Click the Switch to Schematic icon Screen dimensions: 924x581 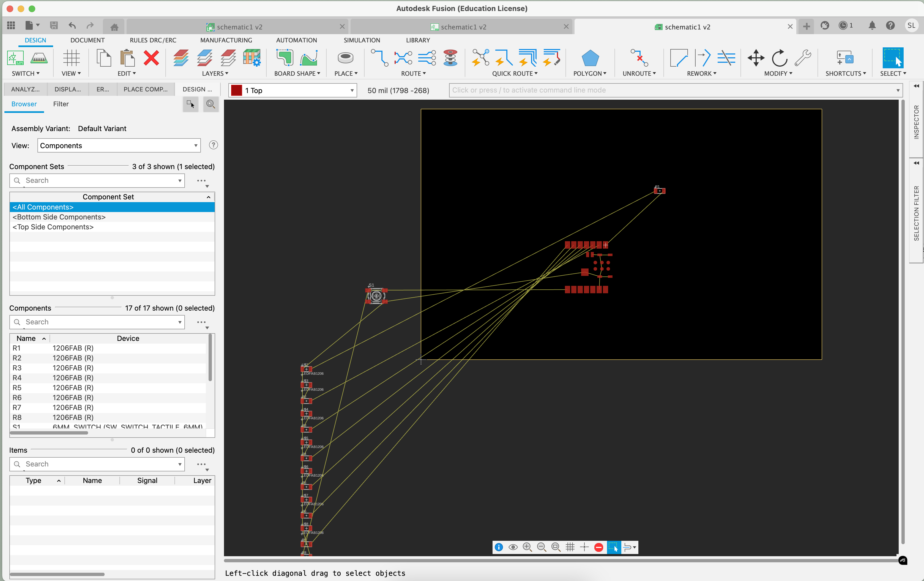click(x=15, y=58)
